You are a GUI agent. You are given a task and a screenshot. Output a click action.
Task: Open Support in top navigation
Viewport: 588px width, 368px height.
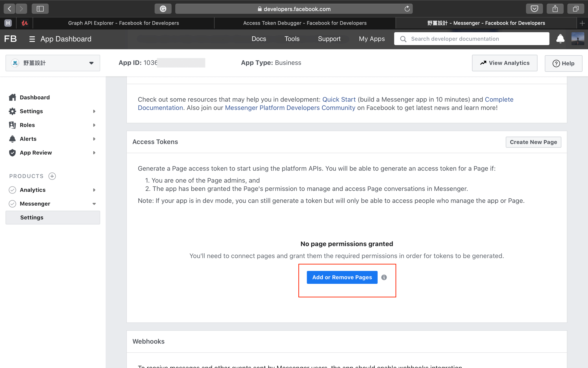click(329, 39)
